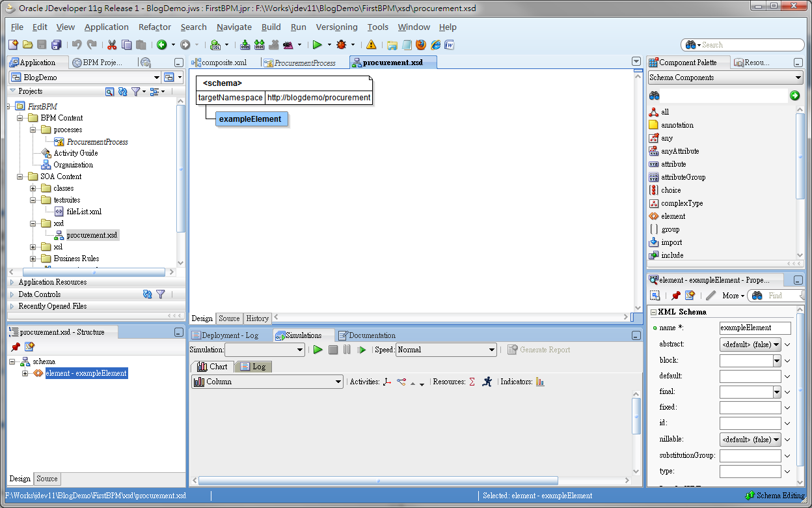Open the BlogDemo application dropdown

click(156, 78)
